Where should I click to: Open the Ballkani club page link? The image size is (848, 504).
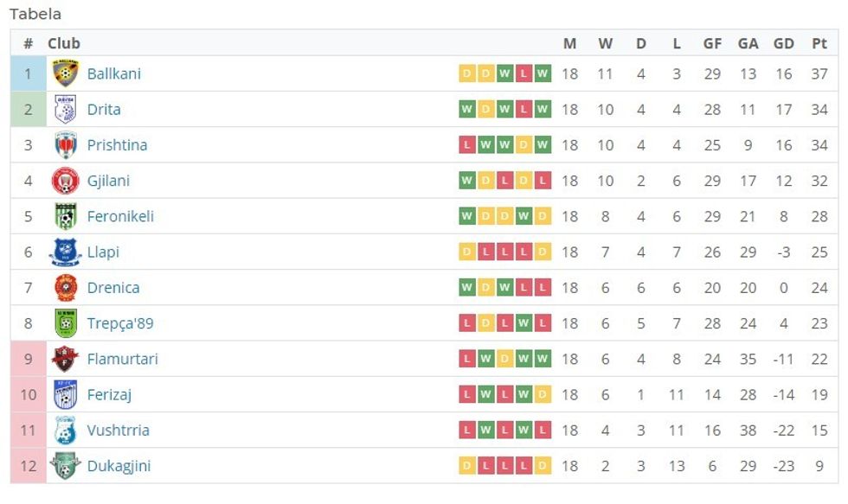coord(113,73)
